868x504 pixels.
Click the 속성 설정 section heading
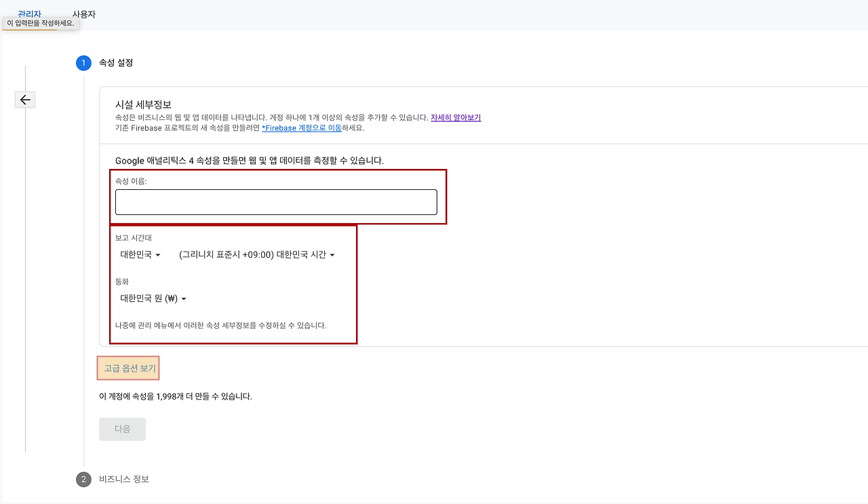tap(116, 62)
